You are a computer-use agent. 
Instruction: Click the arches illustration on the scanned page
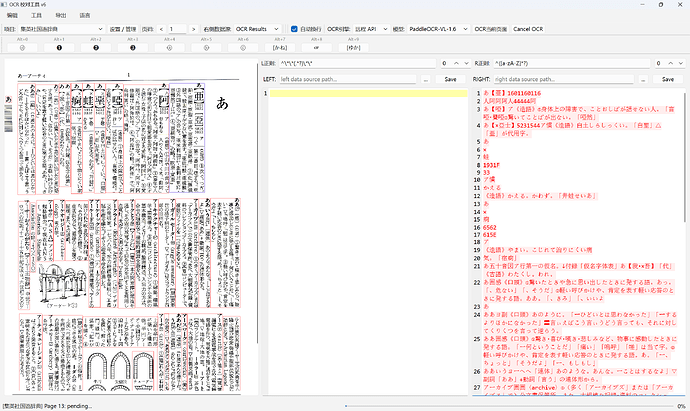click(x=120, y=371)
